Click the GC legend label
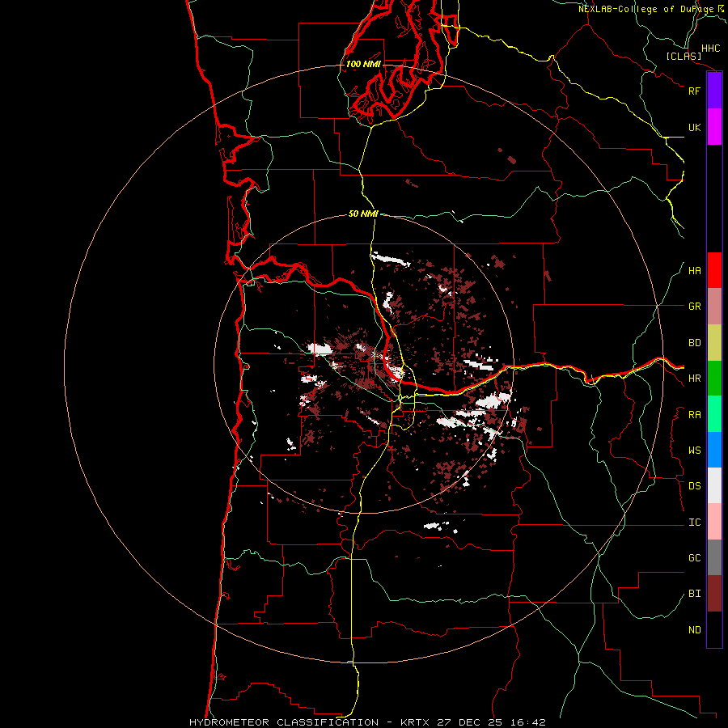Screen dimensions: 728x728 694,558
